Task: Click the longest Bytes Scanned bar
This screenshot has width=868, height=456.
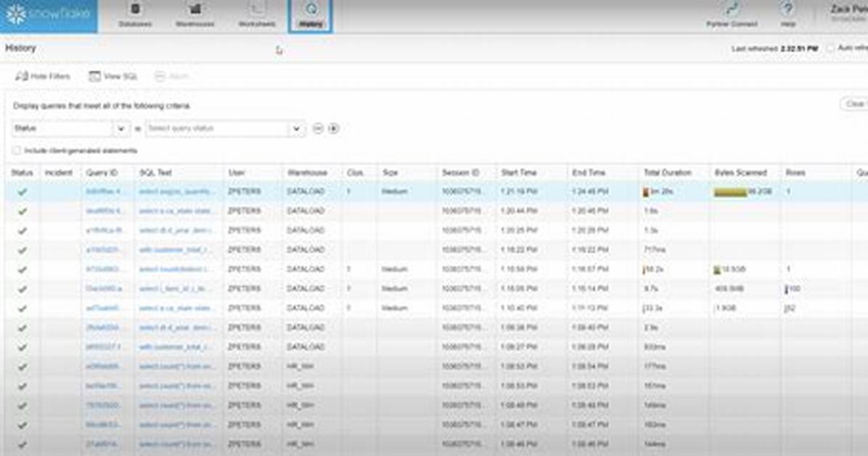Action: 731,192
